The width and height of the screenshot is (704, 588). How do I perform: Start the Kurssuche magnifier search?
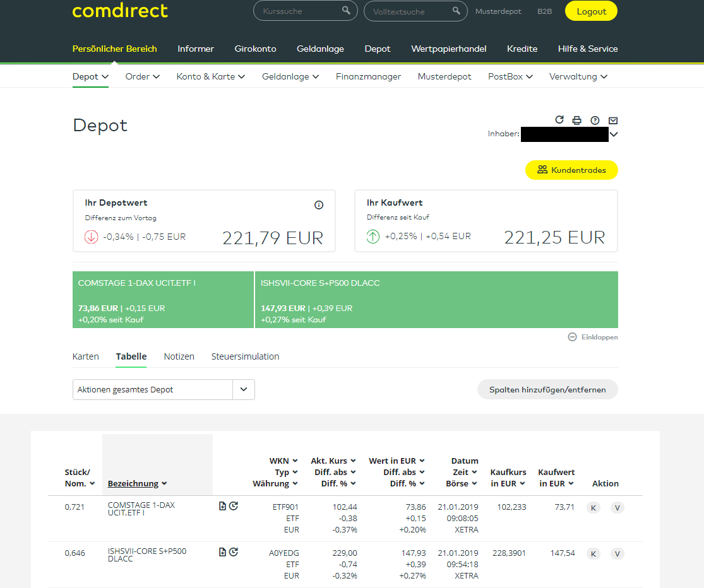(x=346, y=11)
